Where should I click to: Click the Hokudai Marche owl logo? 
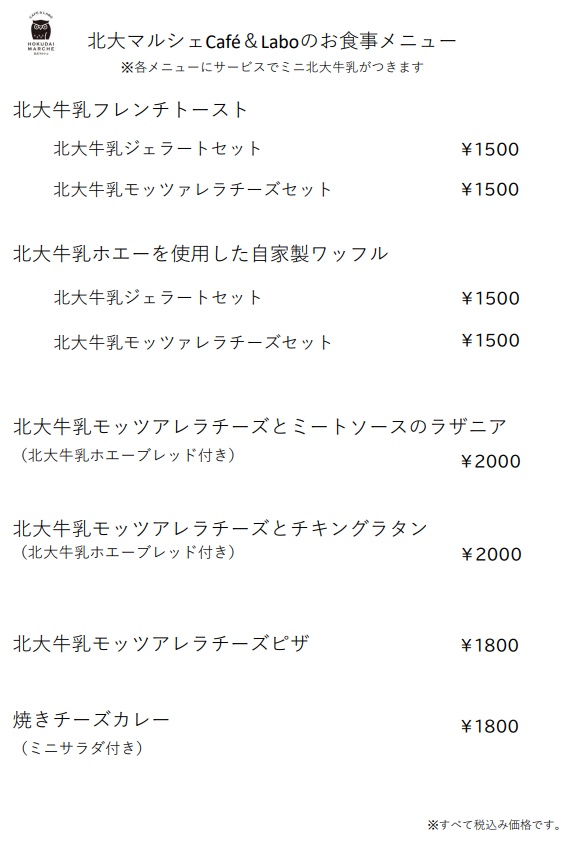(41, 33)
